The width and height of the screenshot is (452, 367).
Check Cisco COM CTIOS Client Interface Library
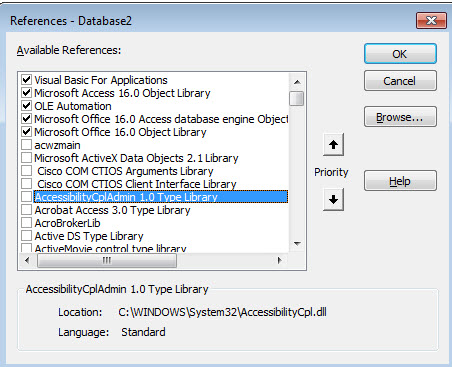26,184
